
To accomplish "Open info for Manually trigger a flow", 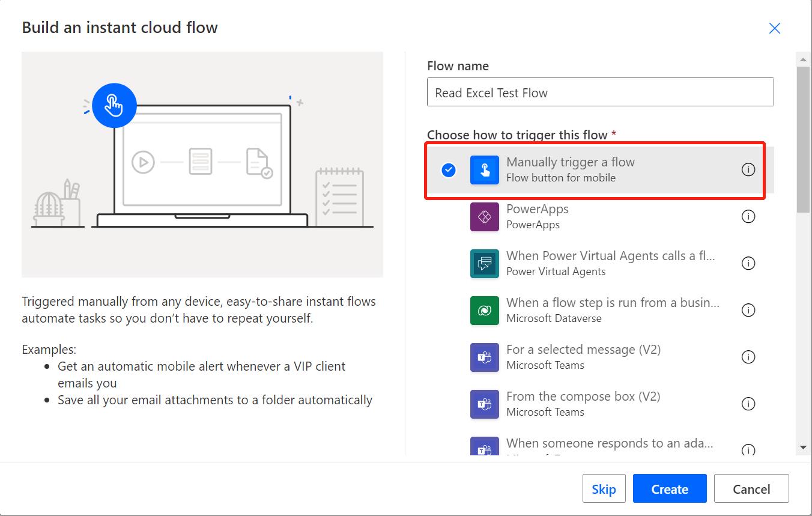I will (x=748, y=170).
